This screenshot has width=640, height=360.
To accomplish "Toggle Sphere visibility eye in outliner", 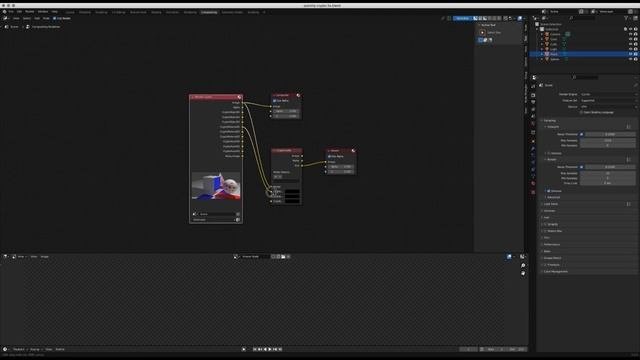I will [x=631, y=59].
